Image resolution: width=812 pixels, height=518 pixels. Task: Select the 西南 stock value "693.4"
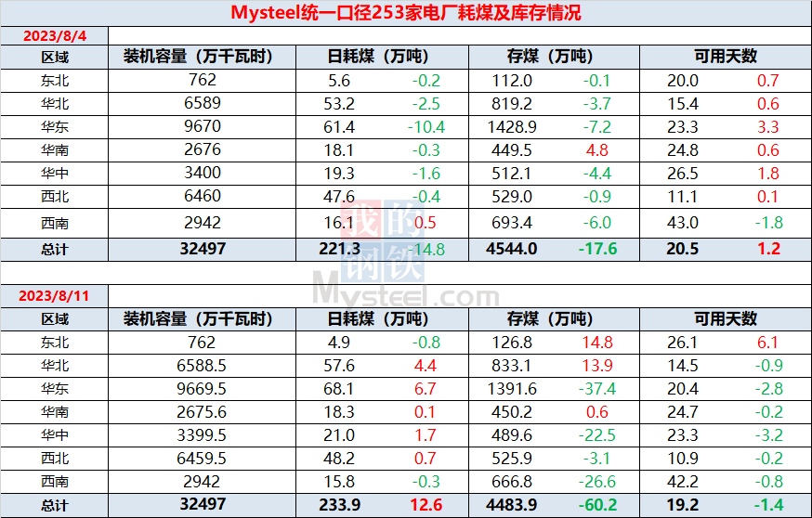(512, 223)
